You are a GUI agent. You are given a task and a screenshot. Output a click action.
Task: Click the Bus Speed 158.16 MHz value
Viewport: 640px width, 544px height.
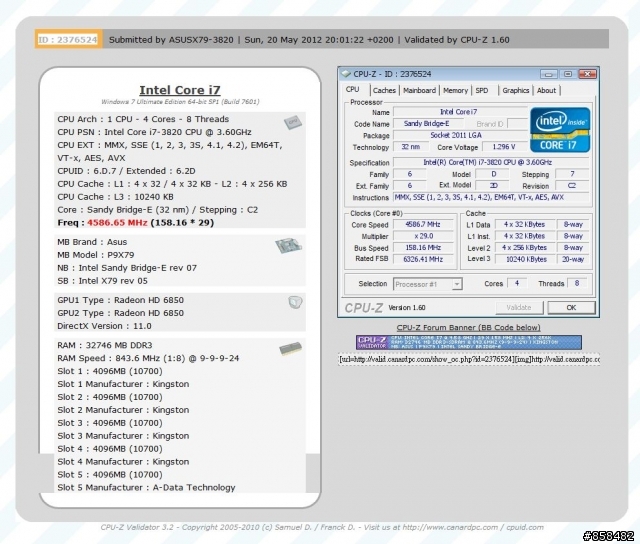pyautogui.click(x=423, y=248)
